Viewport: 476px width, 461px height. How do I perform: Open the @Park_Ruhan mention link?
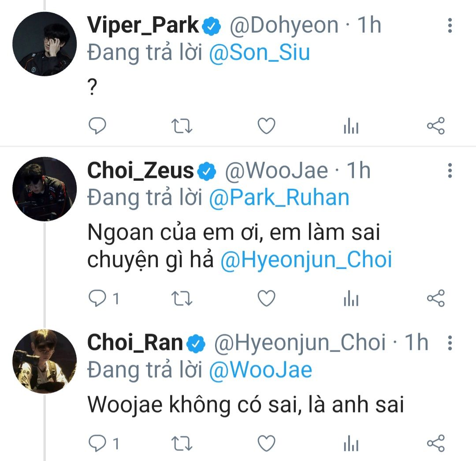(279, 198)
